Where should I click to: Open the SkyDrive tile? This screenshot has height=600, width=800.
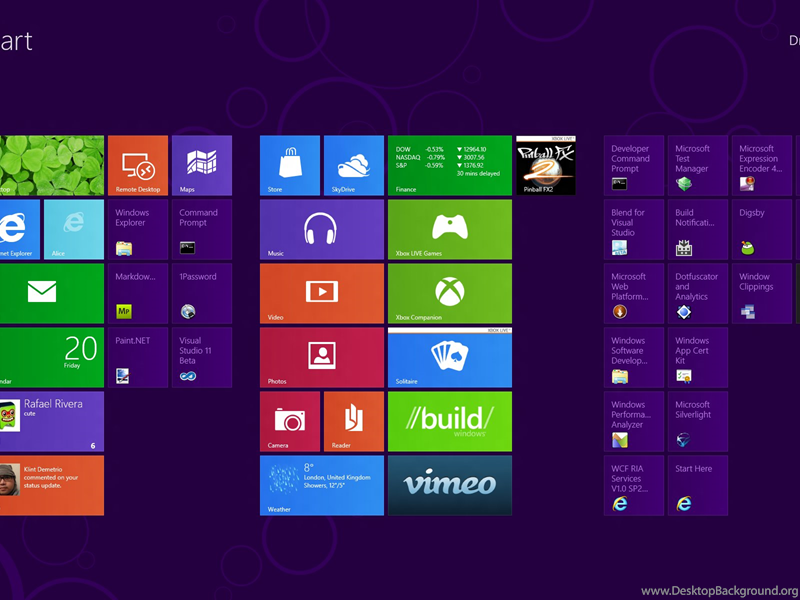[354, 165]
